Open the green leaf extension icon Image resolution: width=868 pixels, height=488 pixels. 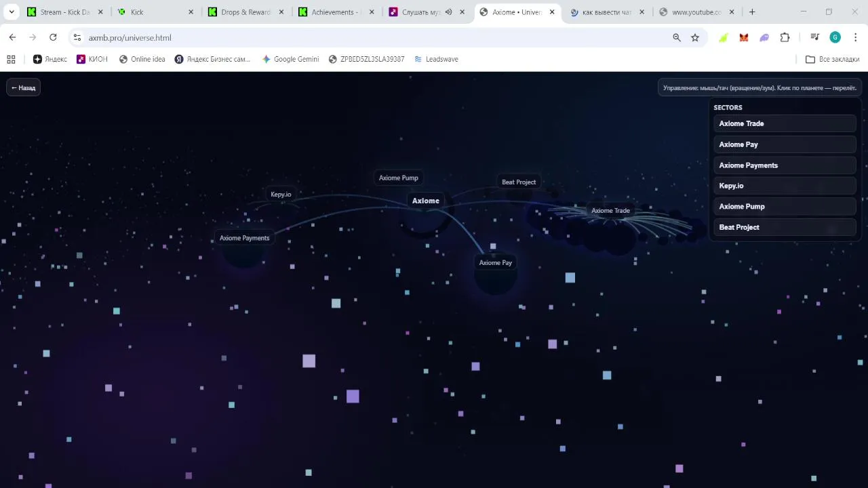point(724,37)
